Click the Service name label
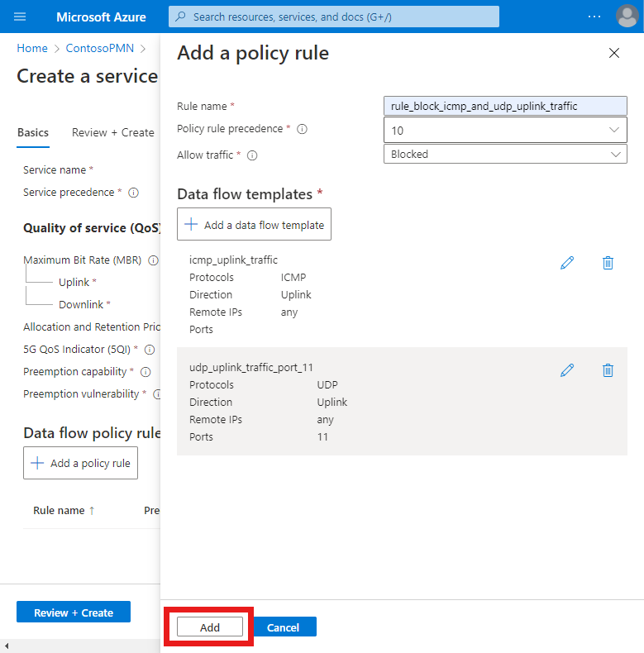This screenshot has height=653, width=644. coord(55,170)
